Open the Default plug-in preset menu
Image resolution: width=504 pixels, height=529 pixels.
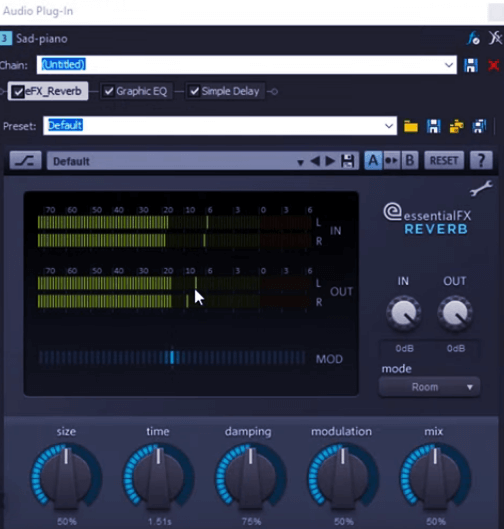(300, 162)
